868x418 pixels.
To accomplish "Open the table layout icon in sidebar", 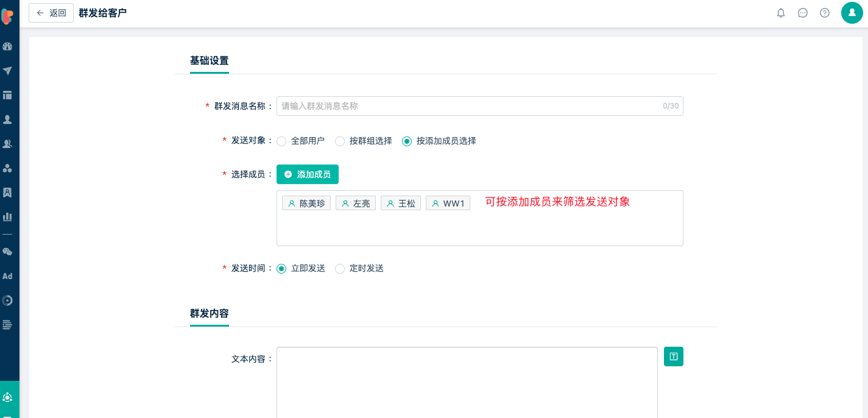I will (7, 95).
